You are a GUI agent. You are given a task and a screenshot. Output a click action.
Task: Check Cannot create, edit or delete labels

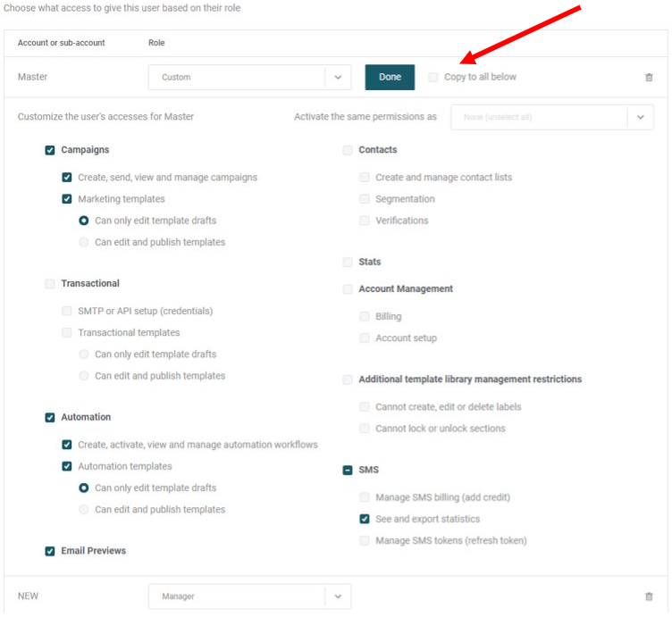click(x=365, y=407)
